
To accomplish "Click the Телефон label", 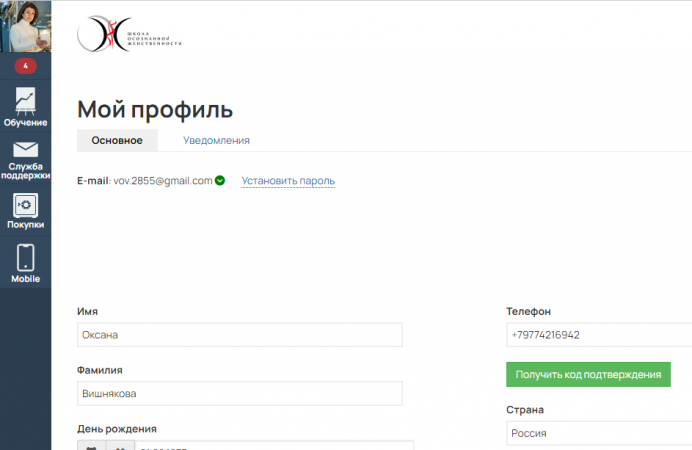I will 528,311.
